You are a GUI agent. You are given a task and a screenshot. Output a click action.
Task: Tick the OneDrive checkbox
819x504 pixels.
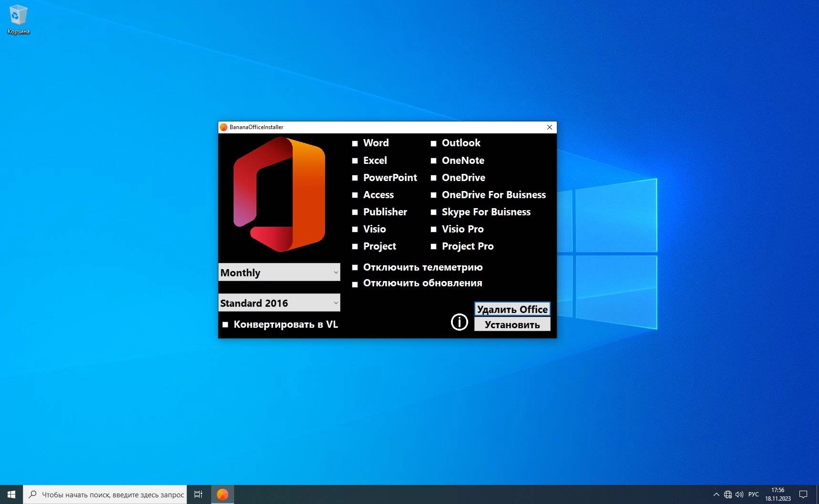433,178
